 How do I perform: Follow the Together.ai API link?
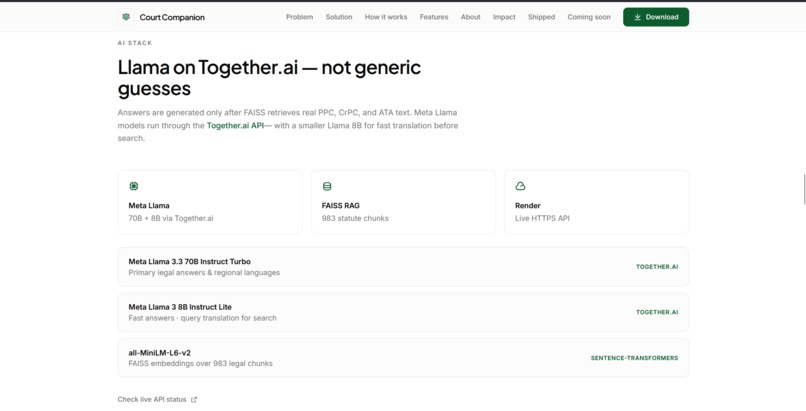tap(235, 125)
